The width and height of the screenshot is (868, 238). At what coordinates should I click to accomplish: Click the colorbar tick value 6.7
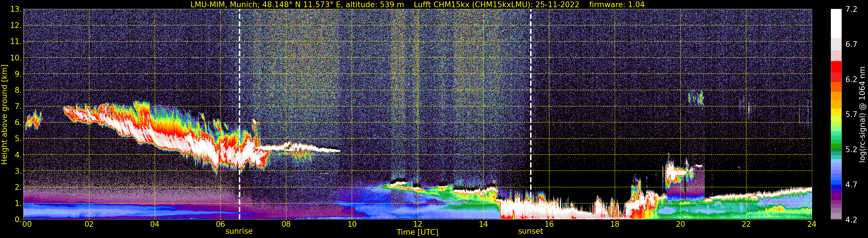[851, 44]
